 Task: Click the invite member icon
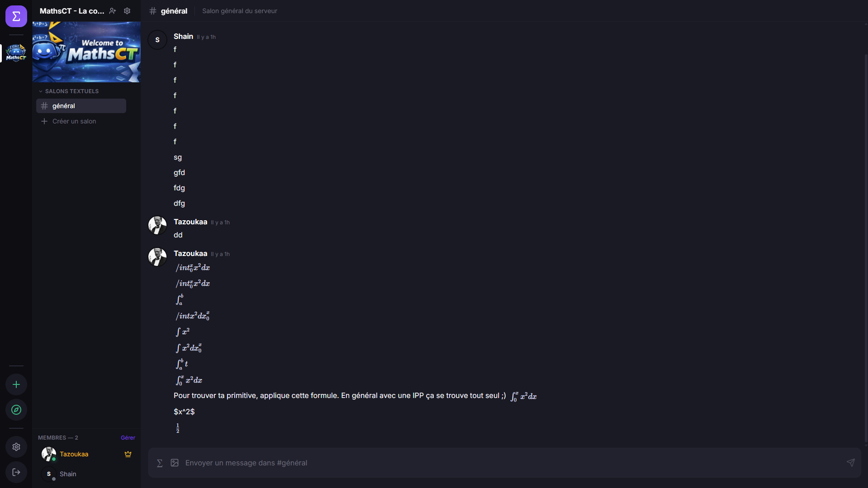(x=113, y=11)
